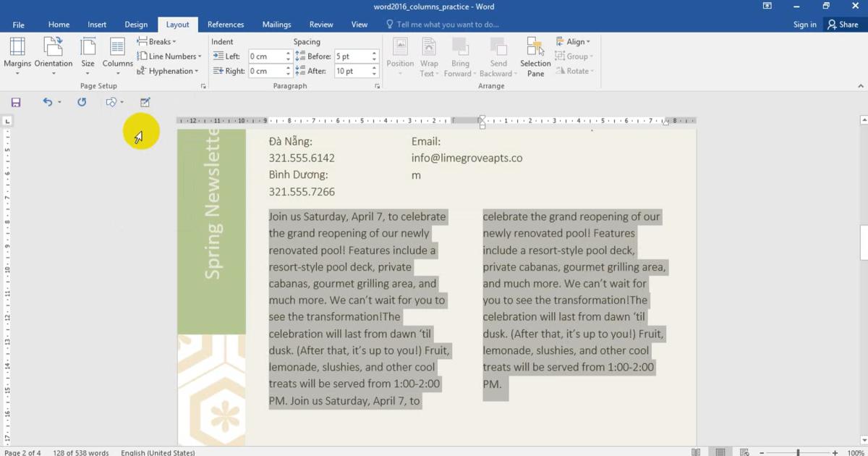The image size is (868, 456).
Task: Click the 100% zoom level
Action: pos(855,452)
